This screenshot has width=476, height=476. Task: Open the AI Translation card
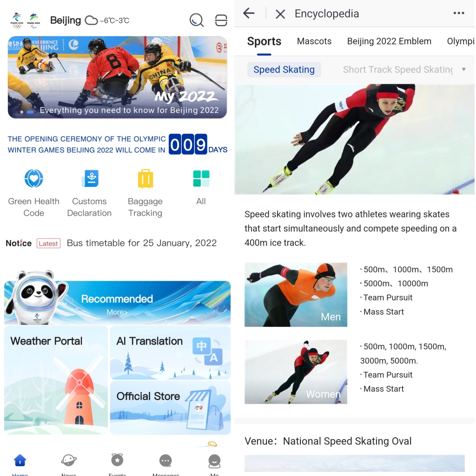170,353
